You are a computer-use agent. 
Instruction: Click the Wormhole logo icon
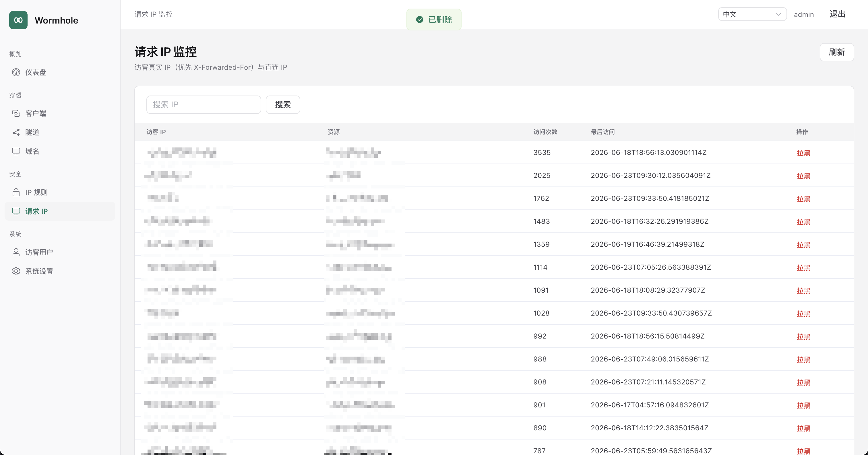[x=18, y=20]
